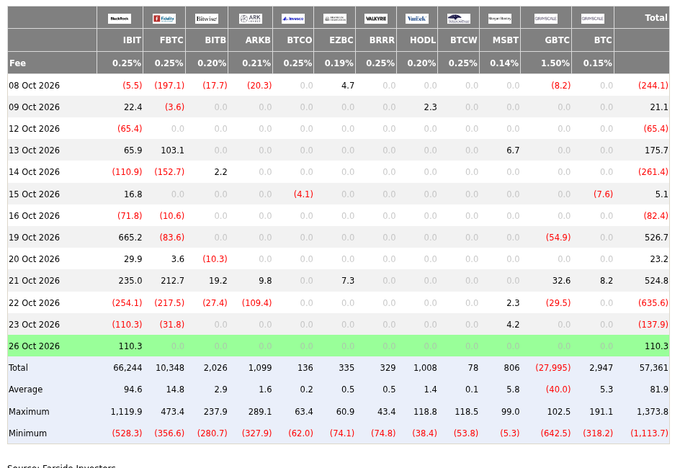
Task: Click the BTC fee value 0.15%
Action: click(x=598, y=63)
